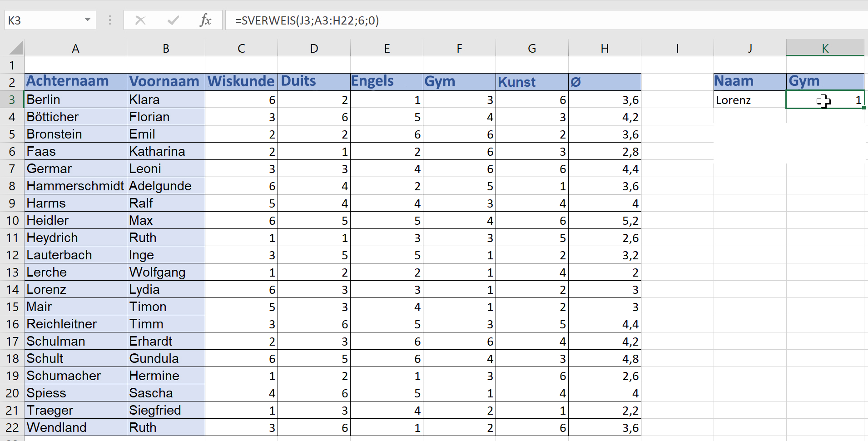Click the Lerche surname cell
868x441 pixels.
(75, 272)
